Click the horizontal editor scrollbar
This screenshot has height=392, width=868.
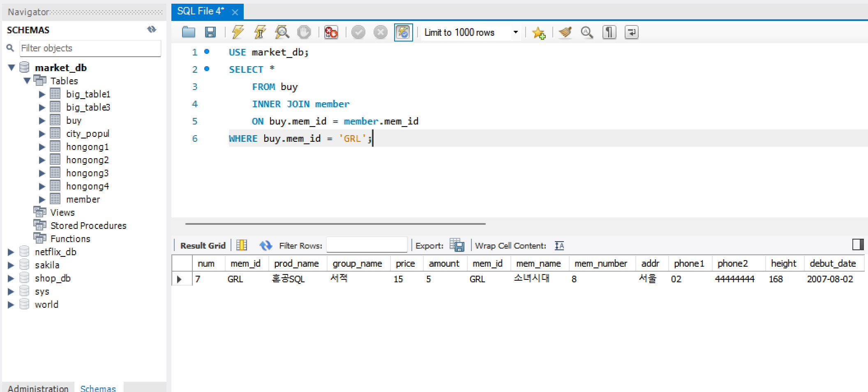335,223
